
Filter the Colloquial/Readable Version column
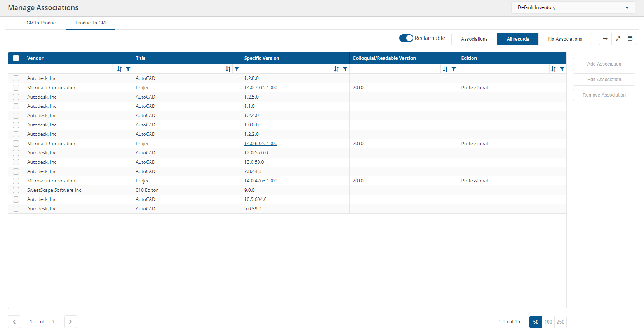coord(454,69)
